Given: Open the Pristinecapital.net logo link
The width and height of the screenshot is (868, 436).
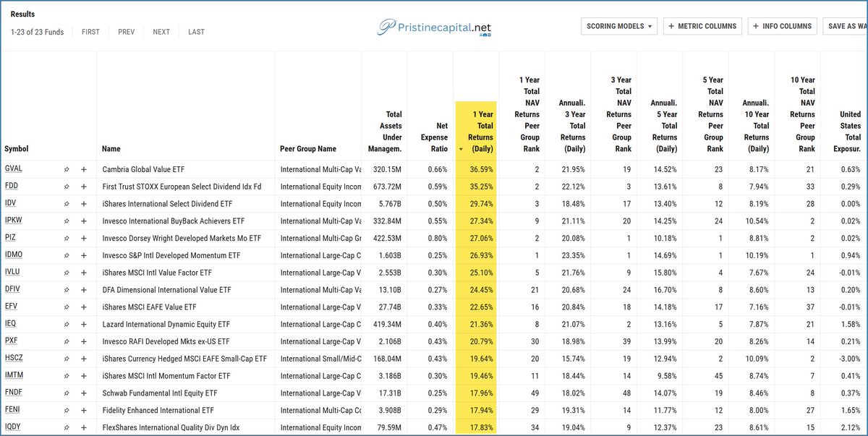Looking at the screenshot, I should 435,27.
